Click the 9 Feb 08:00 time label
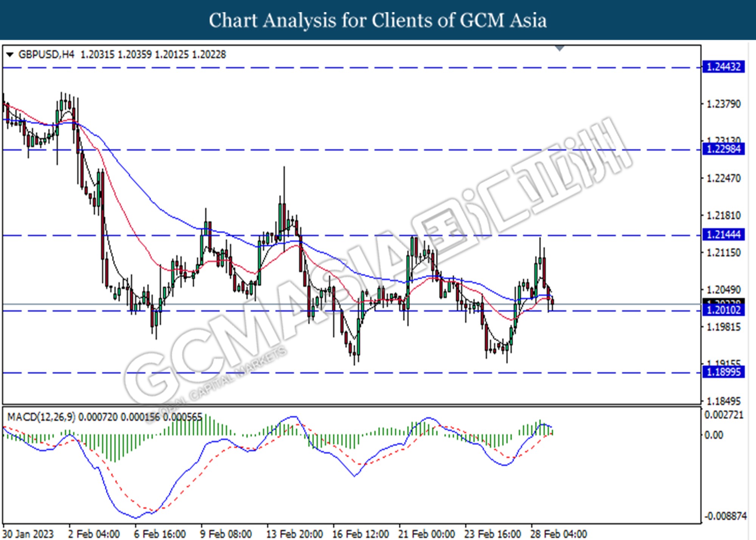The image size is (756, 540). pyautogui.click(x=226, y=534)
